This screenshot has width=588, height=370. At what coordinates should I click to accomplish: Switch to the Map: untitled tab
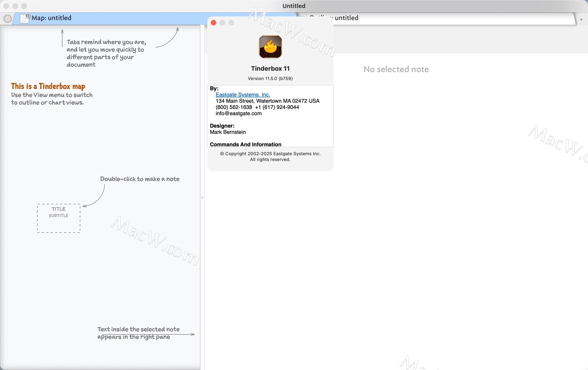click(51, 18)
